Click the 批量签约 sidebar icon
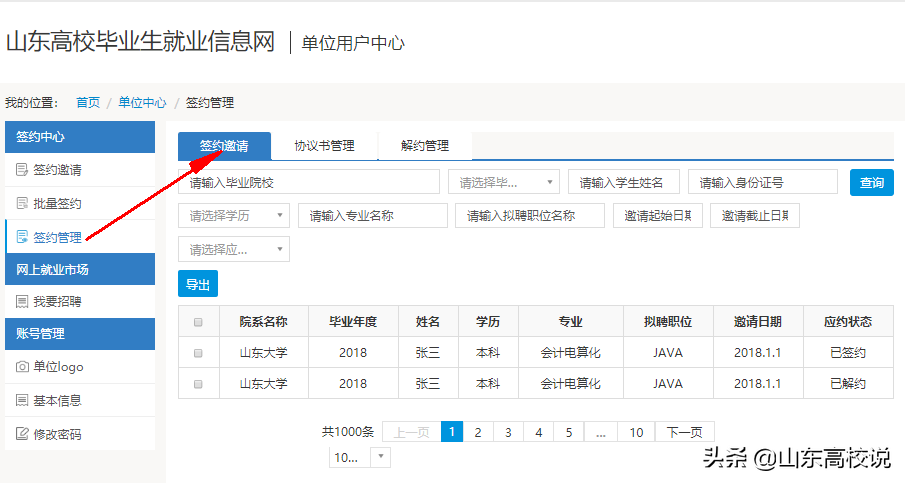905x483 pixels. pyautogui.click(x=22, y=203)
